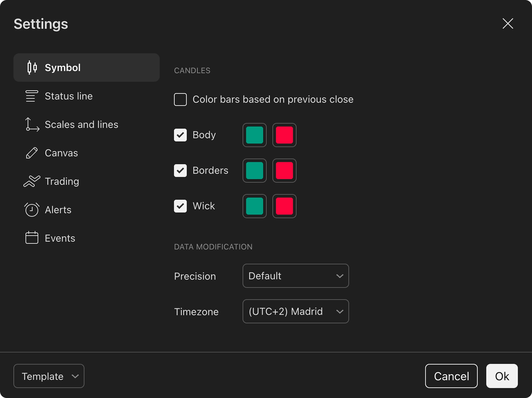Uncheck the Body checkbox
Viewport: 532px width, 398px height.
180,135
